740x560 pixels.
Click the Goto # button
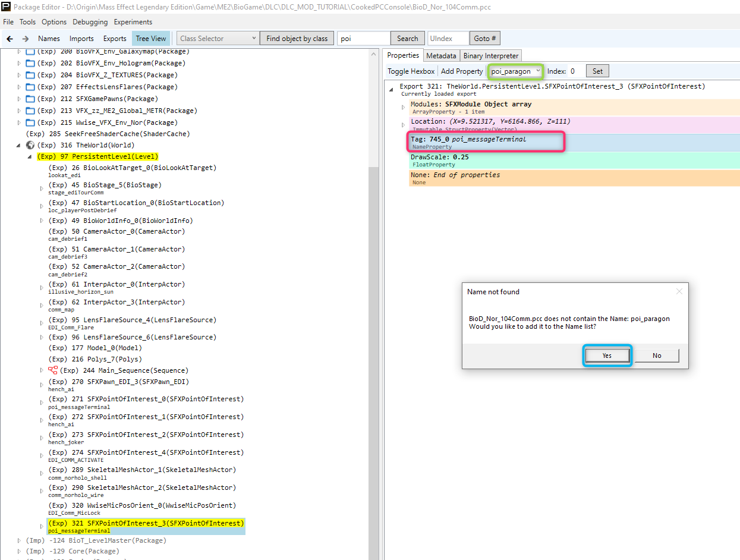click(485, 39)
